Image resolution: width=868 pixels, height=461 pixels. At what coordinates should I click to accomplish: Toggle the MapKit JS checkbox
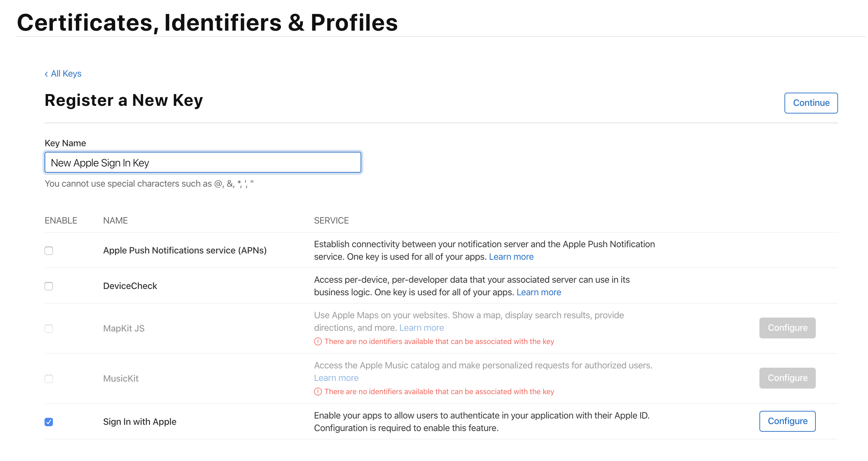(x=49, y=329)
